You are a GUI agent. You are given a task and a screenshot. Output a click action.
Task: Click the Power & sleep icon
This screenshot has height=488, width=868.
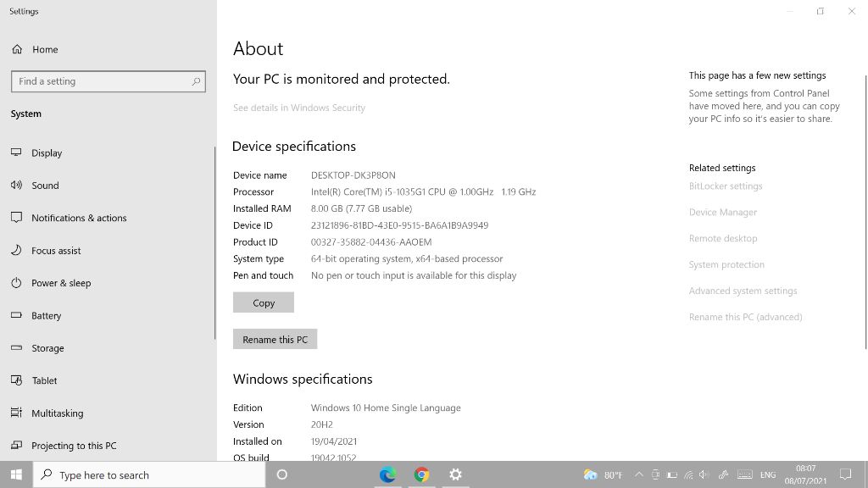[17, 283]
